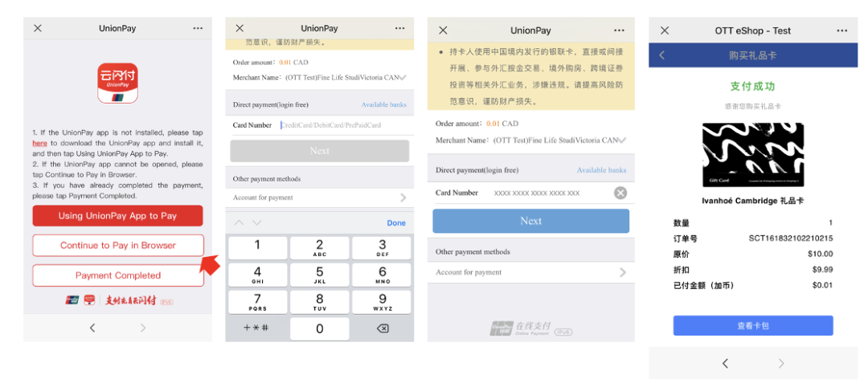
Task: Open Available banks on third screen
Action: click(601, 170)
